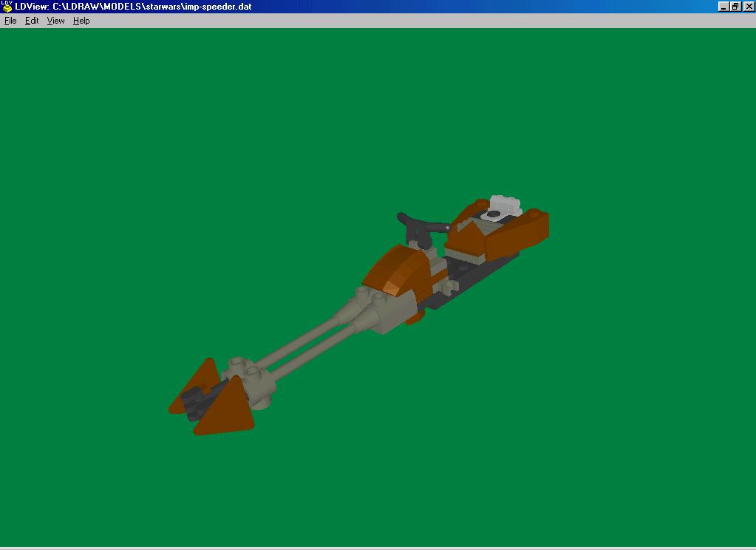Open the File menu
756x550 pixels.
coord(10,21)
